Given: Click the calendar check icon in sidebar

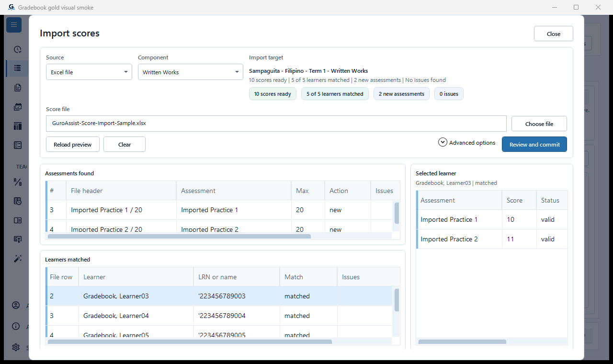Looking at the screenshot, I should click(18, 107).
